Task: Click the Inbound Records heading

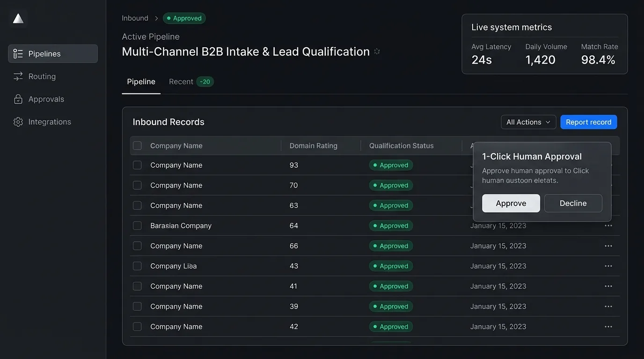Action: coord(168,122)
